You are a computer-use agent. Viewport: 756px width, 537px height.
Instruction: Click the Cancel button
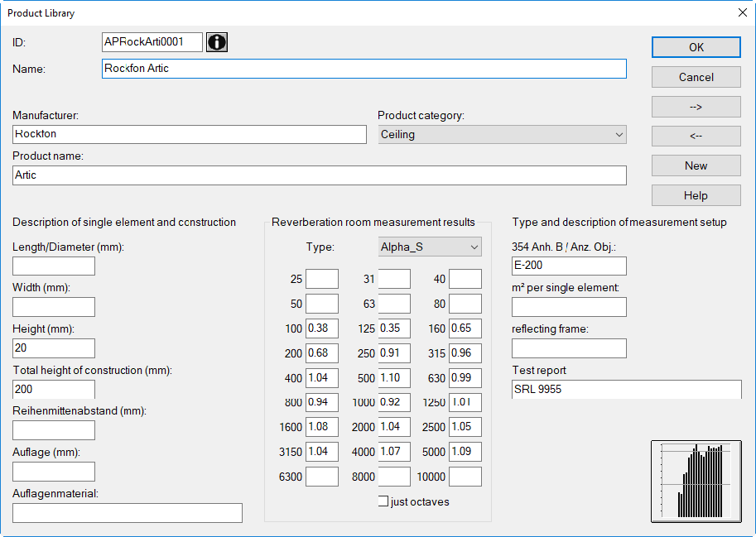coord(696,77)
